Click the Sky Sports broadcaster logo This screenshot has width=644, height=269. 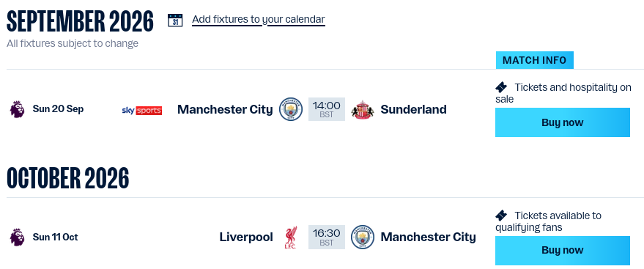click(142, 111)
